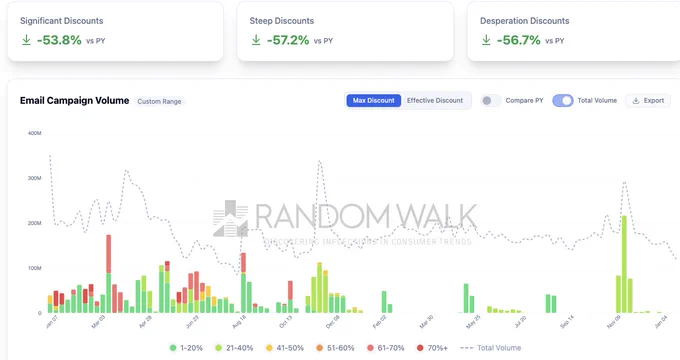Toggle the 70%+ legend swatch
The height and width of the screenshot is (360, 680).
click(420, 348)
